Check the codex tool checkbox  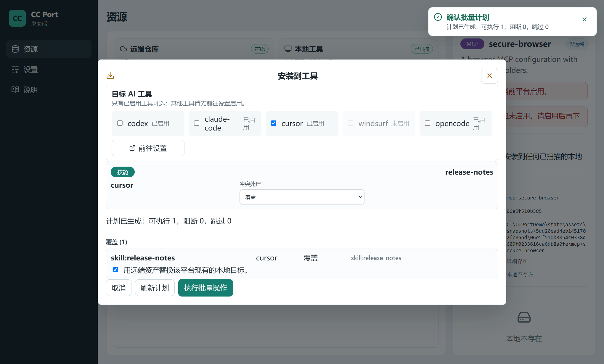point(120,123)
